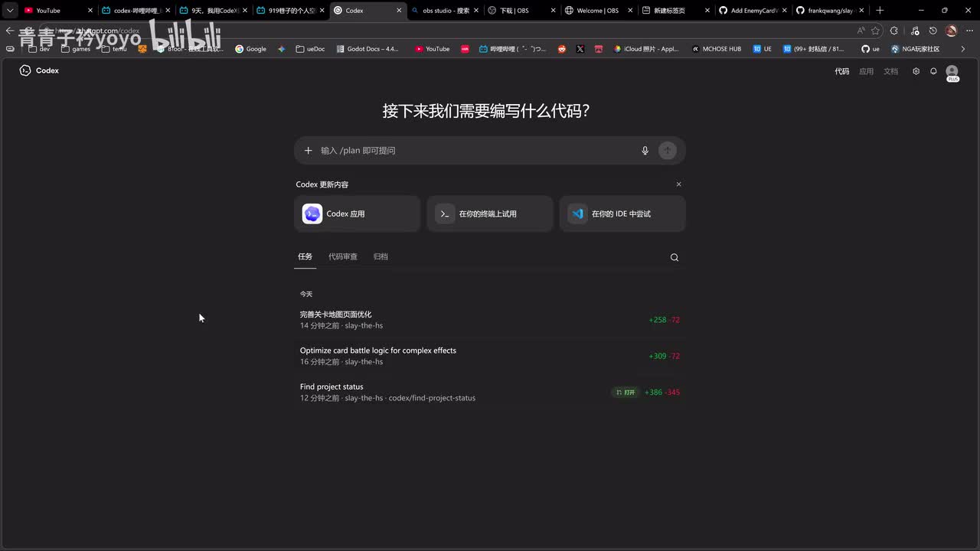This screenshot has height=551, width=980.
Task: Open the Codex settings gear
Action: click(x=916, y=71)
